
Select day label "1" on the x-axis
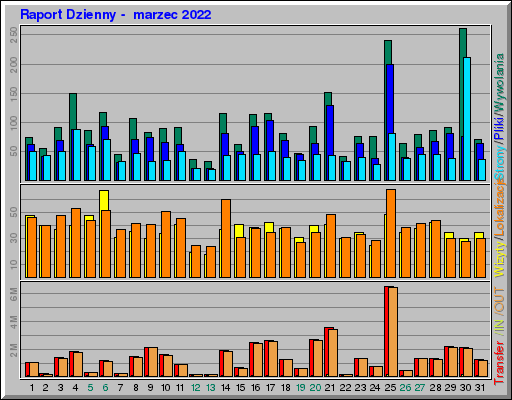click(32, 388)
